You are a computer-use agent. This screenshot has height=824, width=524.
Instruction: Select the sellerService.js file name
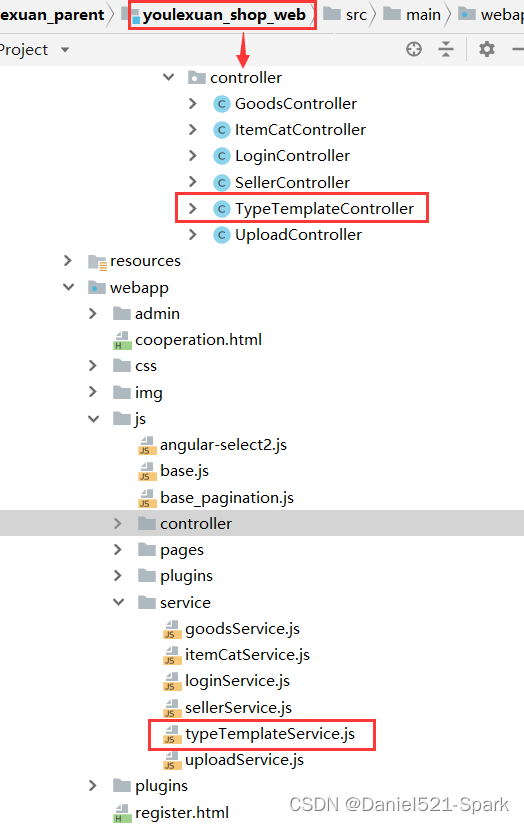coord(238,708)
